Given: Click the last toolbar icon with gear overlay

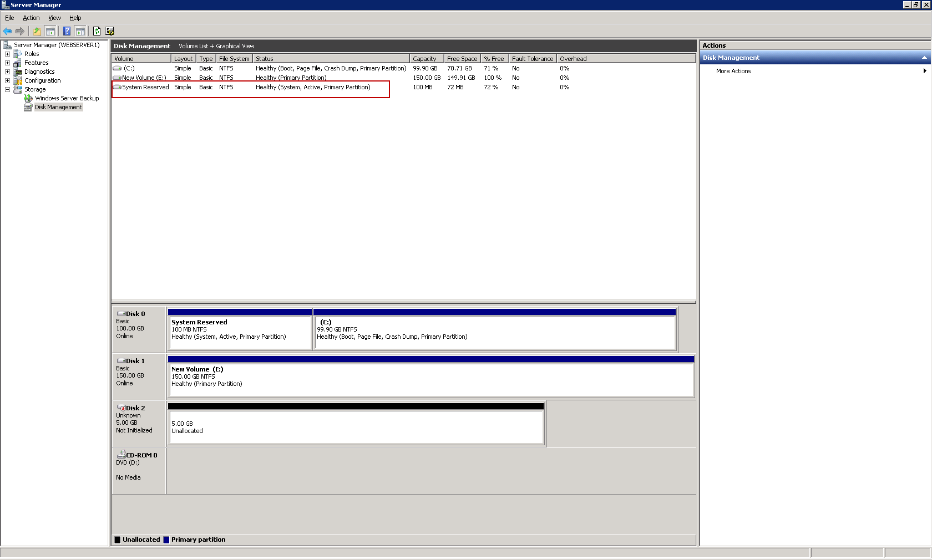Looking at the screenshot, I should [x=109, y=31].
